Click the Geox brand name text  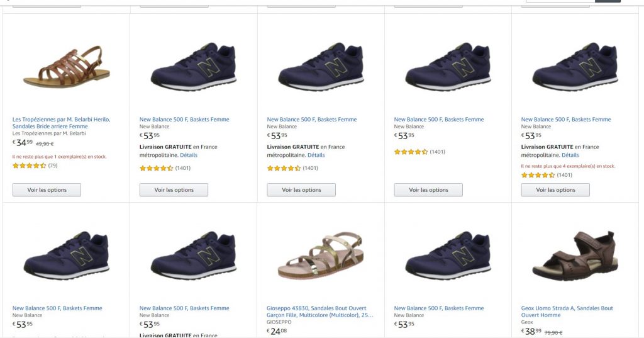coord(527,322)
